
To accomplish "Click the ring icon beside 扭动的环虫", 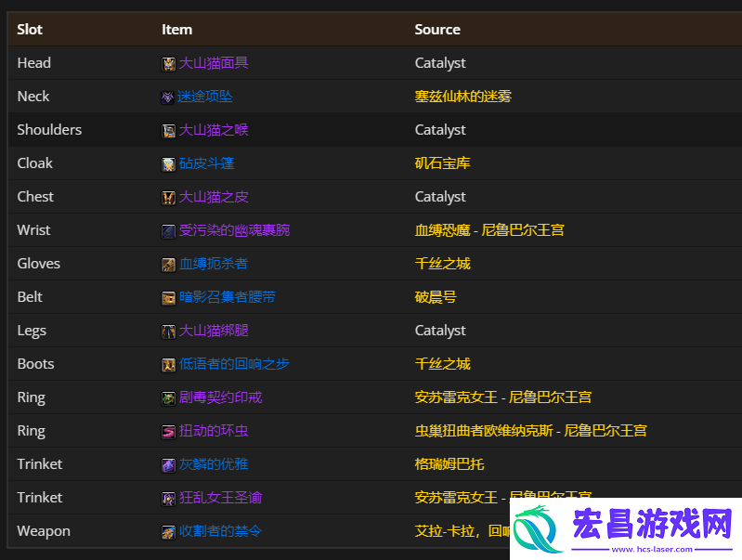I will [168, 432].
